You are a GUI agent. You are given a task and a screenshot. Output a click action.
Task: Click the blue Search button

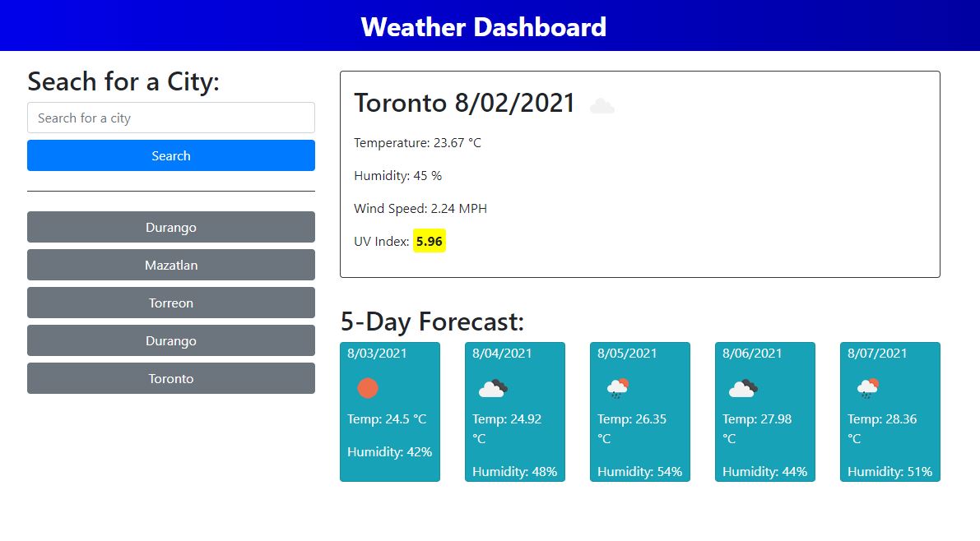[x=170, y=155]
